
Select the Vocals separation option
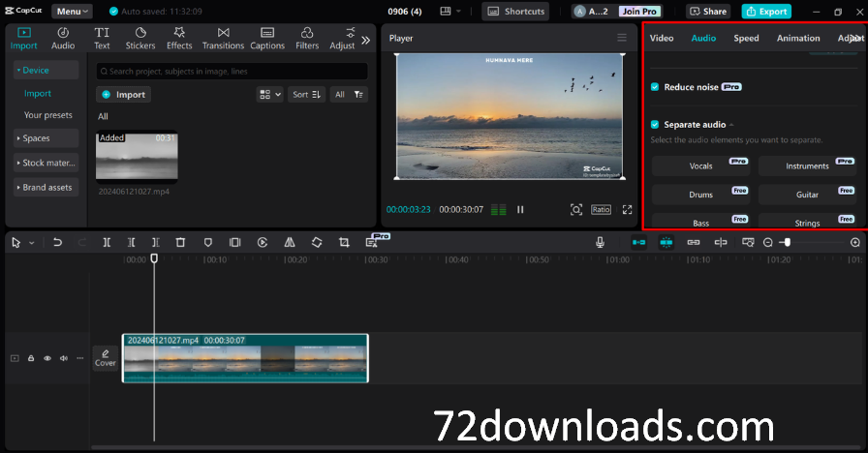tap(700, 166)
